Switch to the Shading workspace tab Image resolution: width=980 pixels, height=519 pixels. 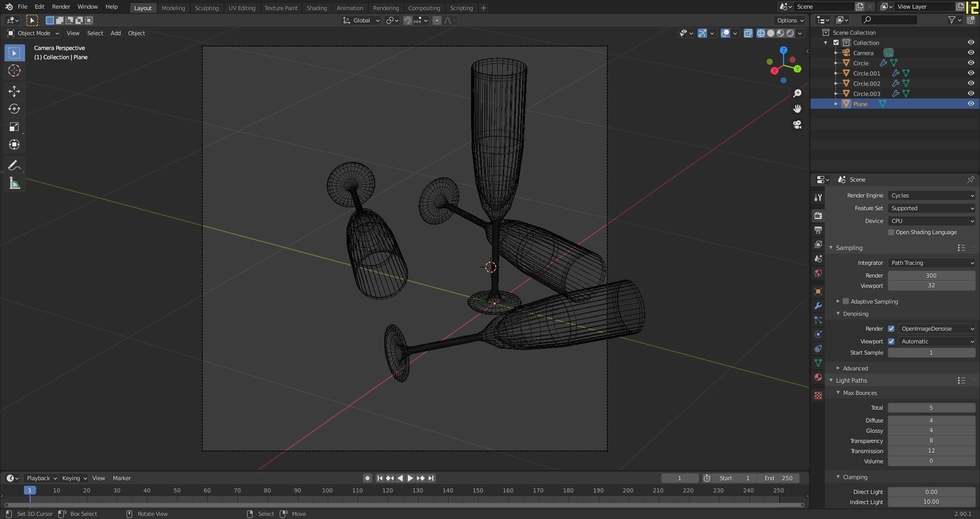(x=316, y=8)
